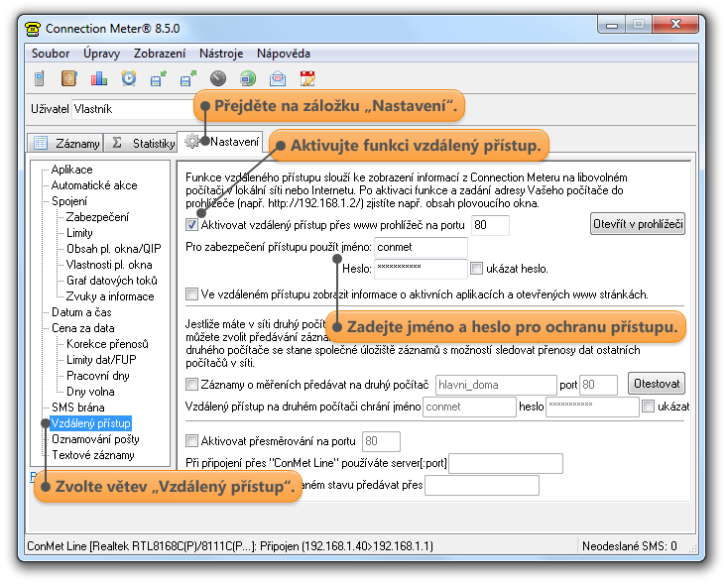Viewport: 728px width, 584px height.
Task: Click the ConMet Line server[:port] field
Action: click(x=506, y=463)
